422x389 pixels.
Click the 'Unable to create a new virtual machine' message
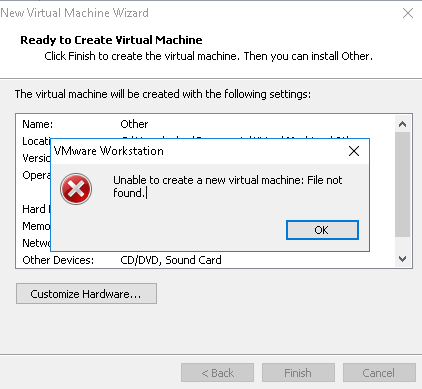[228, 186]
